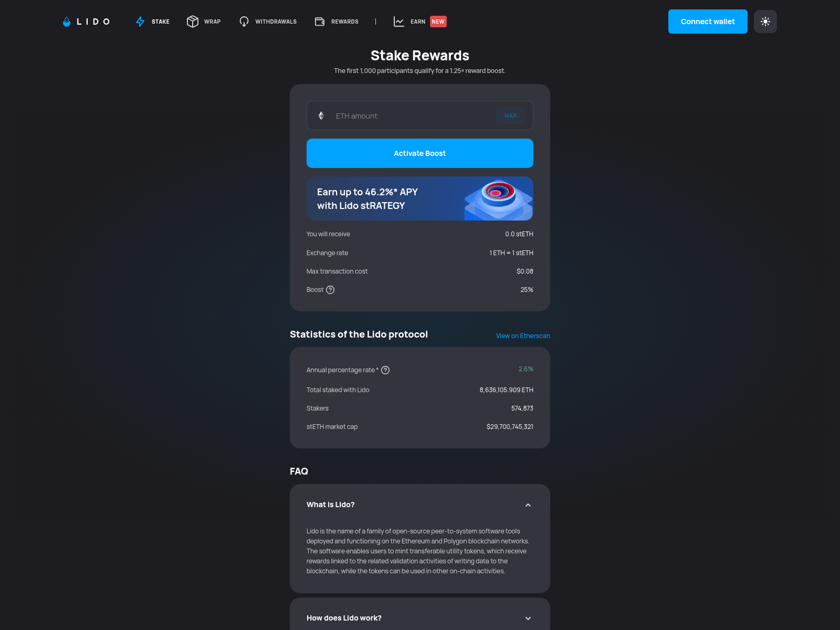Focus the ETH amount input field
This screenshot has width=840, height=630.
pyautogui.click(x=409, y=115)
